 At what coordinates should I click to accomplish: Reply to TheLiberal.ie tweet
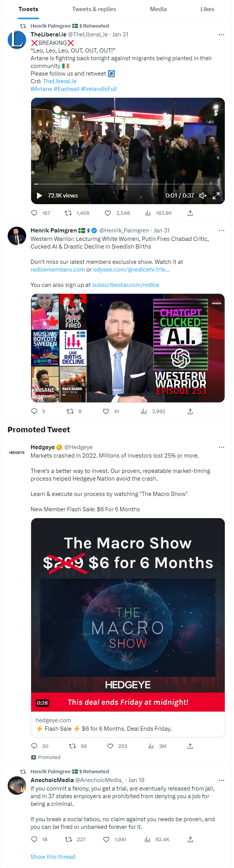(x=34, y=213)
